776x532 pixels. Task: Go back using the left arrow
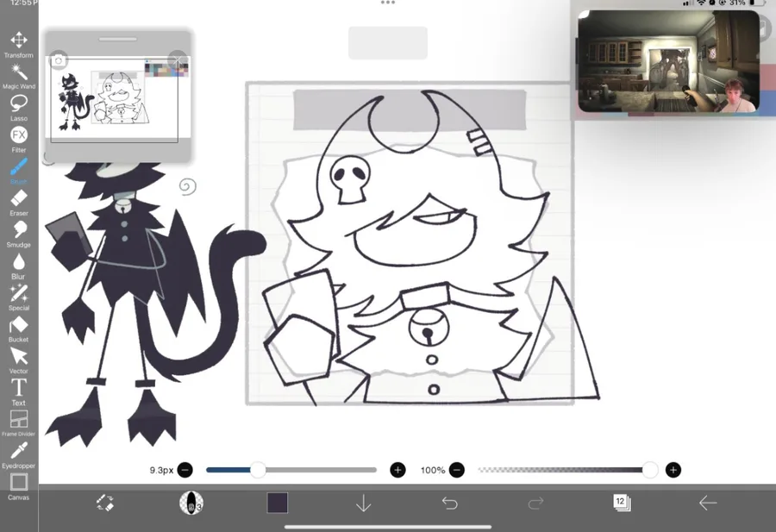tap(708, 504)
